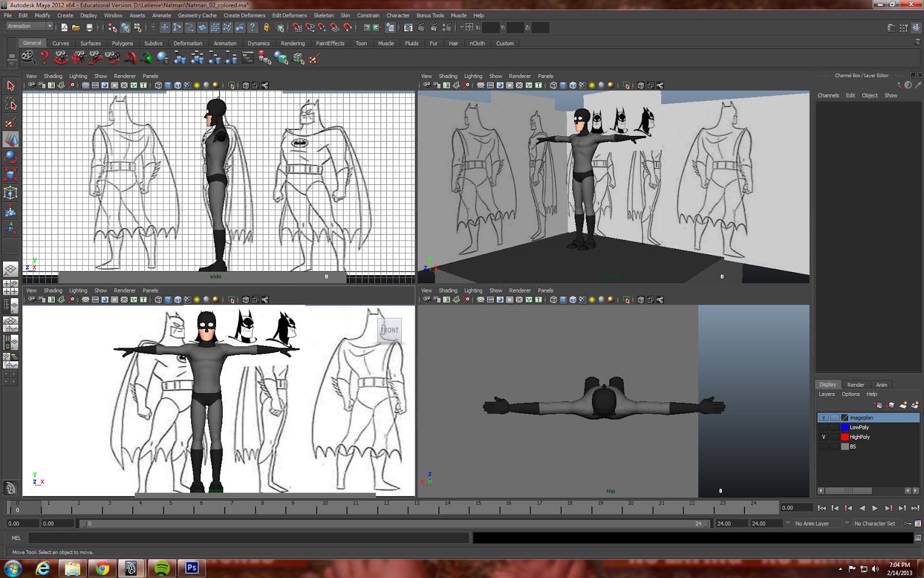
Task: Select the Scale tool
Action: [10, 174]
